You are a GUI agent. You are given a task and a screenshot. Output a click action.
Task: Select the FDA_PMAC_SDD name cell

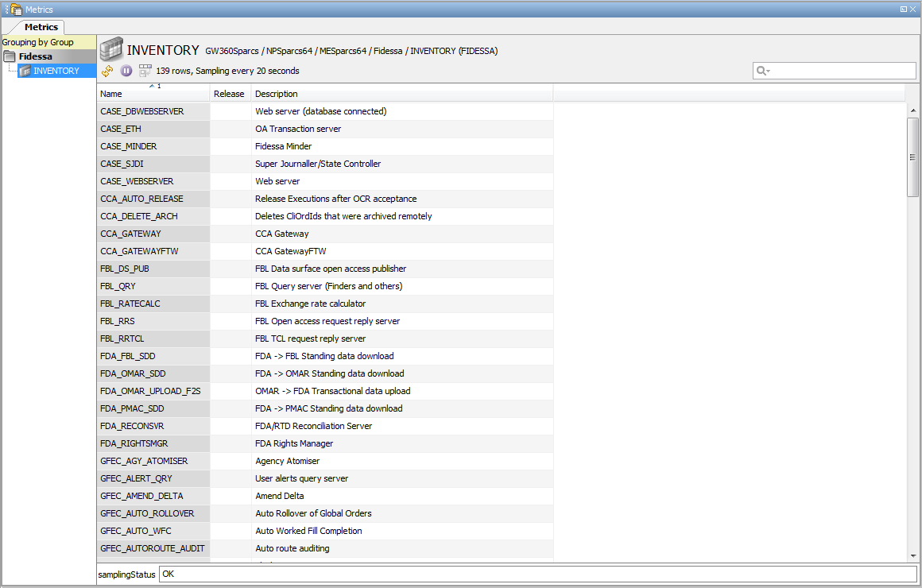153,409
